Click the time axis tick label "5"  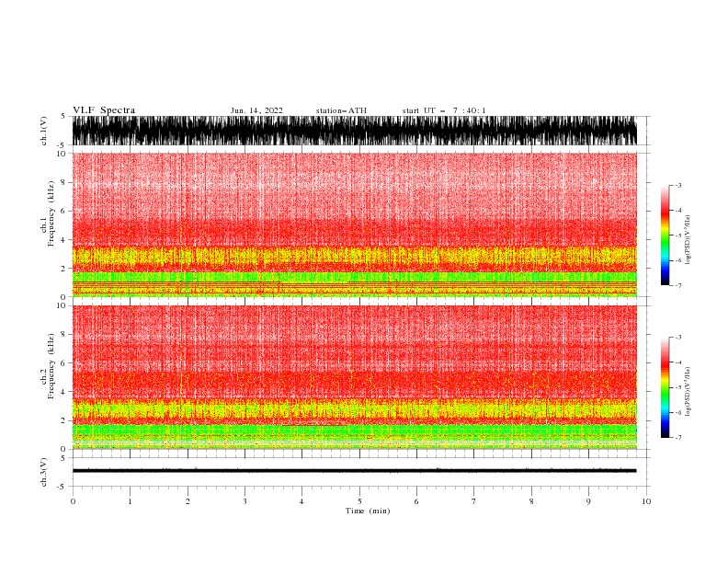(x=359, y=501)
